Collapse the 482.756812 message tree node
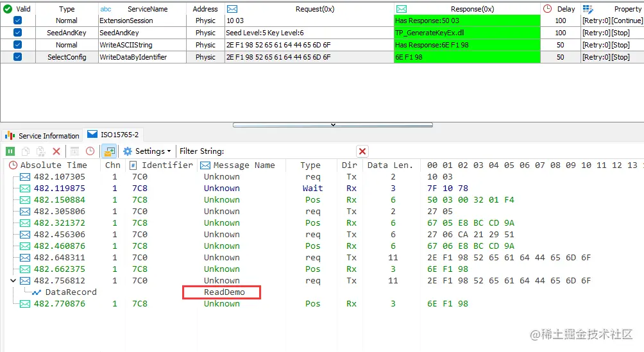Screen dimensions: 644x352 pos(13,281)
